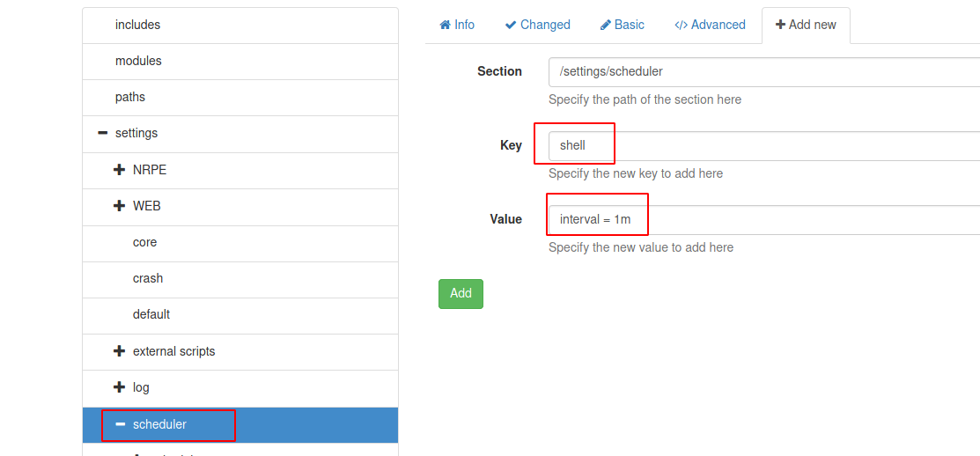The image size is (980, 456).
Task: Click the home icon on Info tab
Action: pos(446,25)
